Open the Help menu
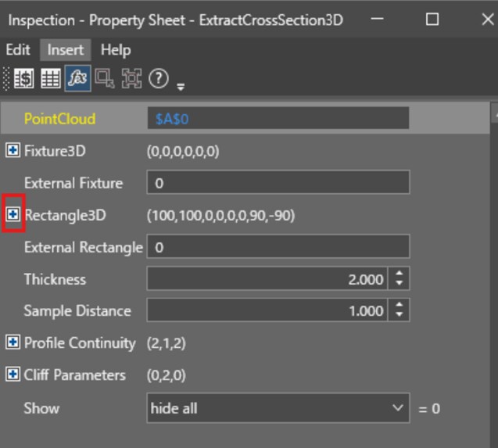This screenshot has height=448, width=498. click(x=116, y=49)
